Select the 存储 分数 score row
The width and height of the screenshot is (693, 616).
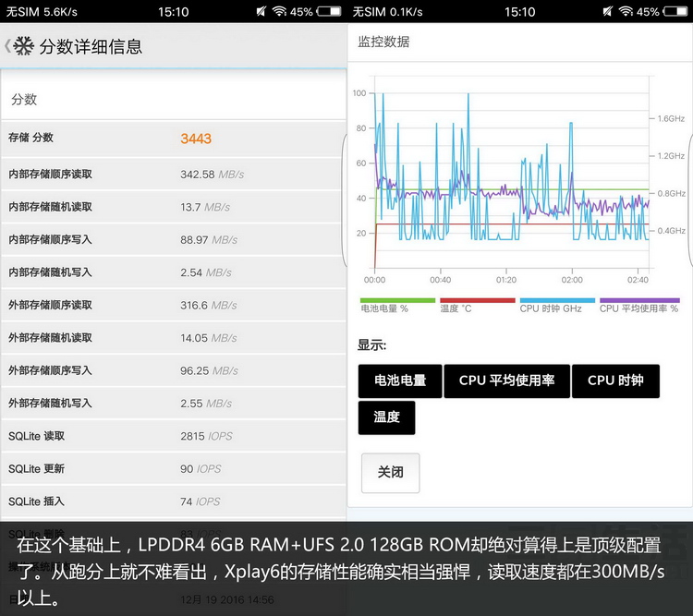pos(172,139)
